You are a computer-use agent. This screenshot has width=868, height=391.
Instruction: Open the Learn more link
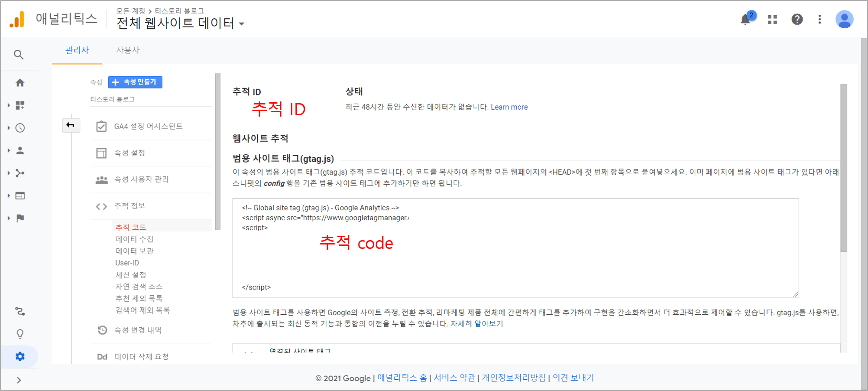click(509, 107)
